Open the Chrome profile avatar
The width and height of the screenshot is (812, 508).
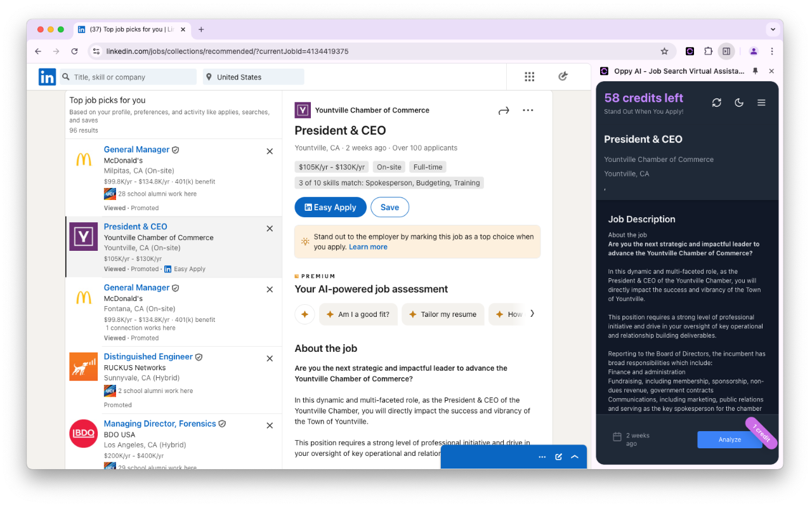pyautogui.click(x=754, y=51)
